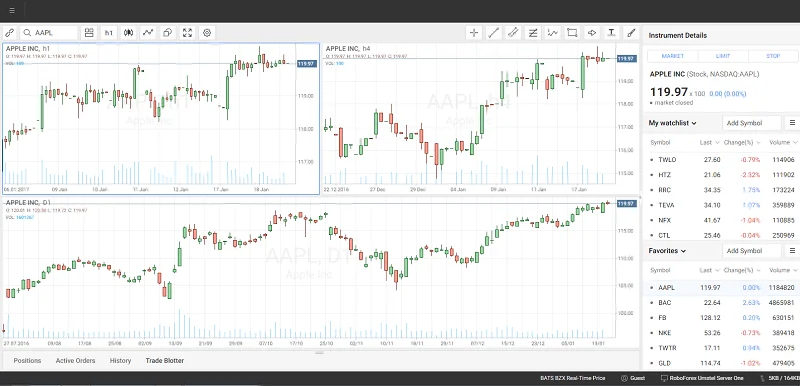Select the text annotation tool
Image resolution: width=800 pixels, height=386 pixels.
click(x=611, y=33)
